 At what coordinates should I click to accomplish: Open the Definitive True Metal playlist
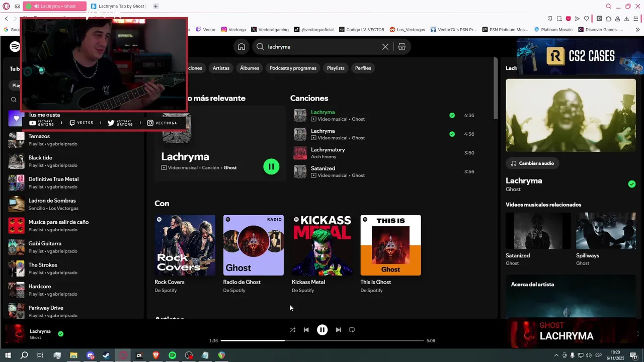click(x=73, y=183)
